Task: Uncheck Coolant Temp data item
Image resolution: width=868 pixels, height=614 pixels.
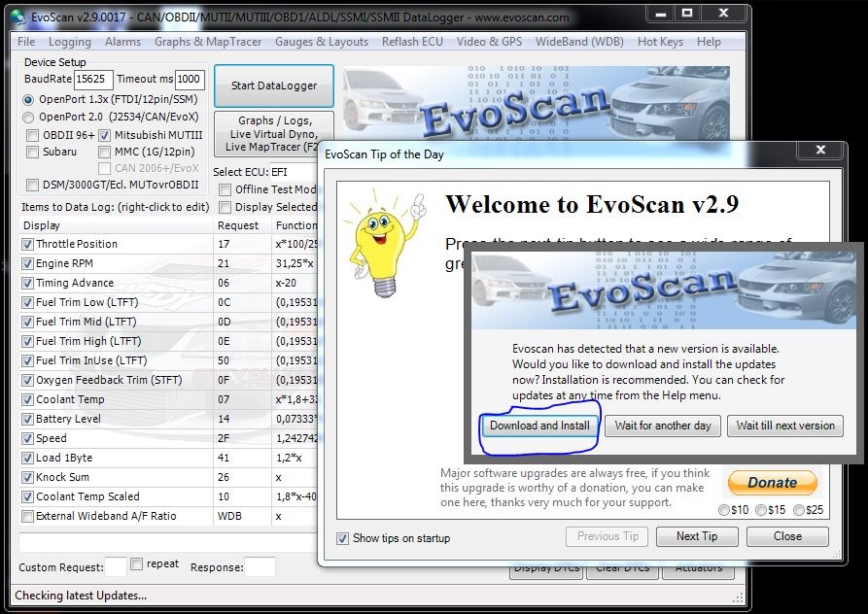Action: pos(27,400)
